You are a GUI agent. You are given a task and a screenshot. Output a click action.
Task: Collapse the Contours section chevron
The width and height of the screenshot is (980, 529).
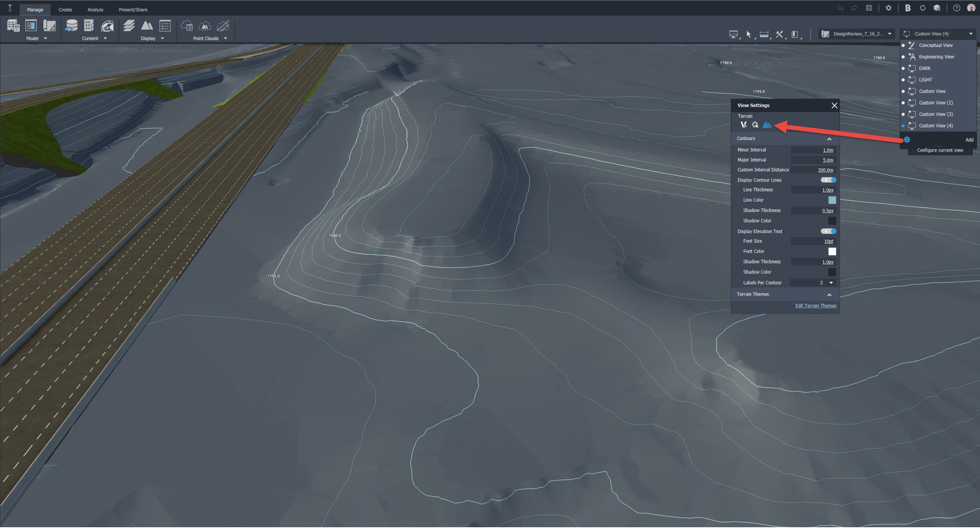coord(829,139)
